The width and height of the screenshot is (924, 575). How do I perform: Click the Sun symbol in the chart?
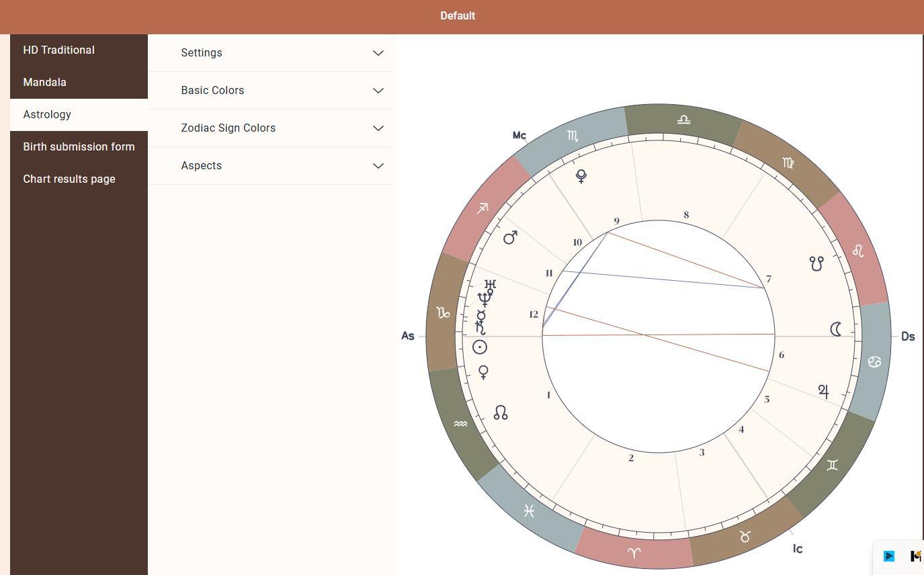480,347
